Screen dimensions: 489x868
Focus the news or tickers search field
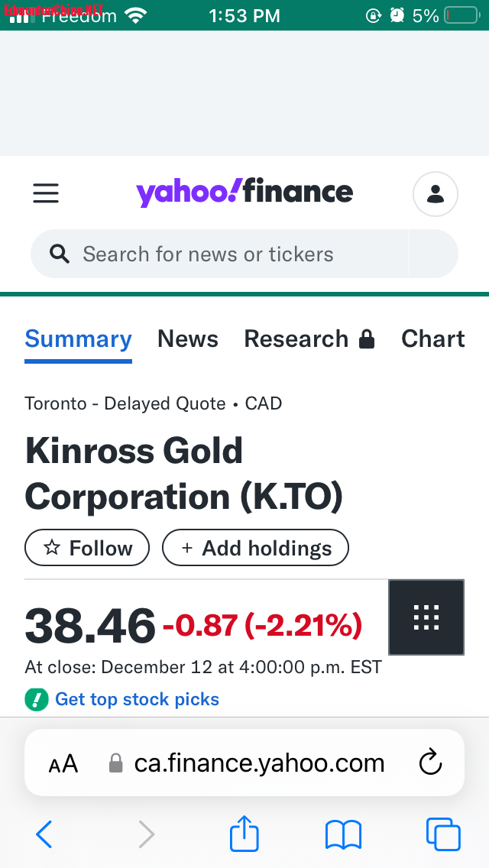(229, 254)
